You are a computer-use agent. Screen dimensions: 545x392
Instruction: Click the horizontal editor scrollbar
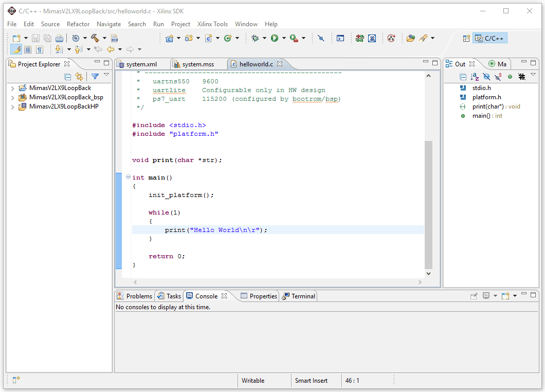(x=278, y=282)
